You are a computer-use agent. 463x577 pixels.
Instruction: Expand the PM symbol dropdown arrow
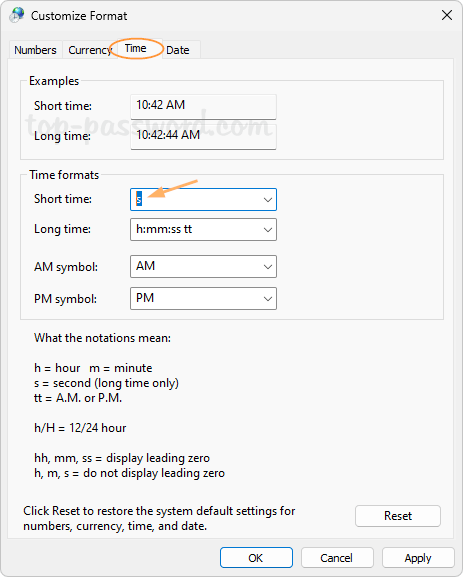268,298
